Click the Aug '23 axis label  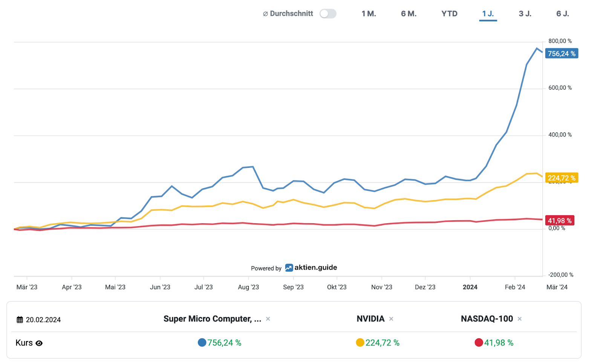coord(248,287)
